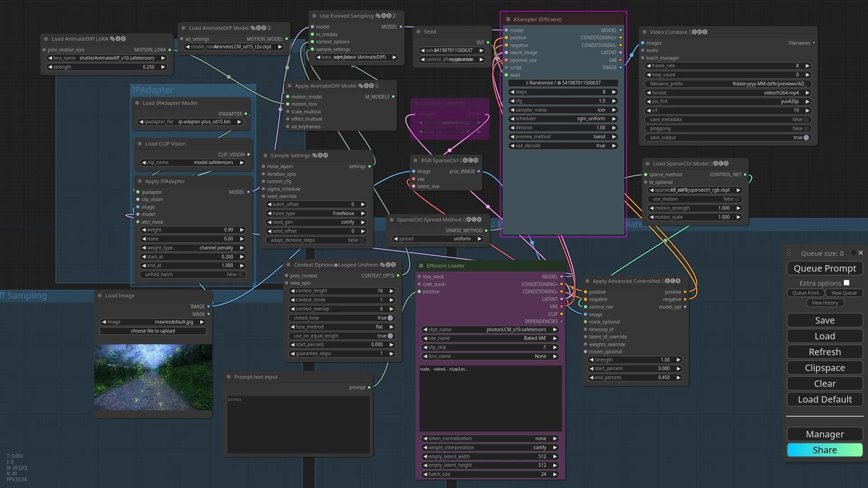Open the ComfyUI Manager
Viewport: 868px width, 488px height.
[825, 434]
